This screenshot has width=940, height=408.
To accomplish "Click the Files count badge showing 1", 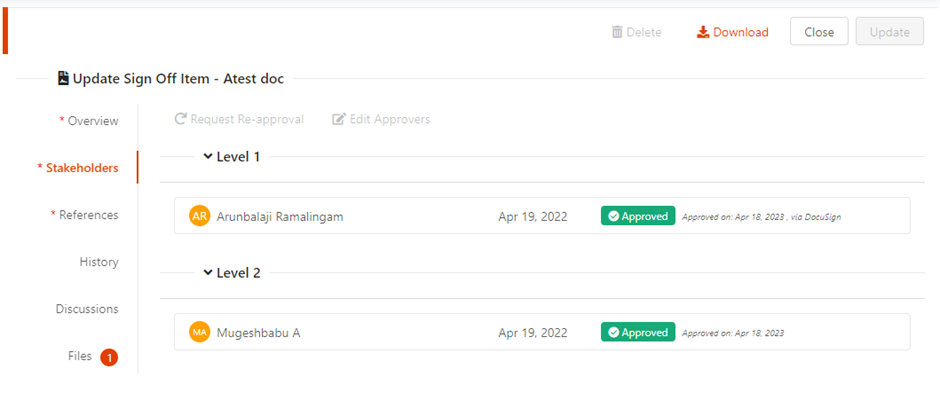I will point(109,358).
